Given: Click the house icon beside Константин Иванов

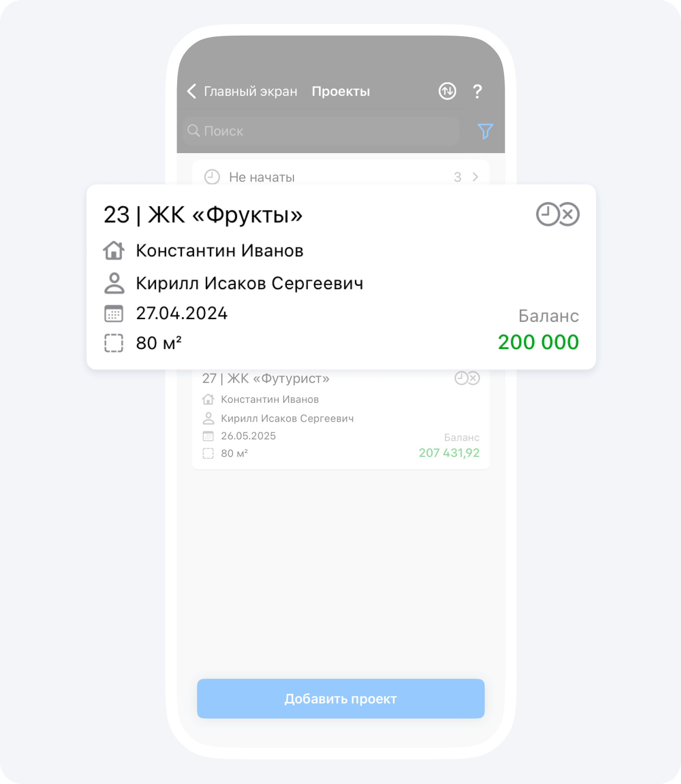Looking at the screenshot, I should (114, 251).
